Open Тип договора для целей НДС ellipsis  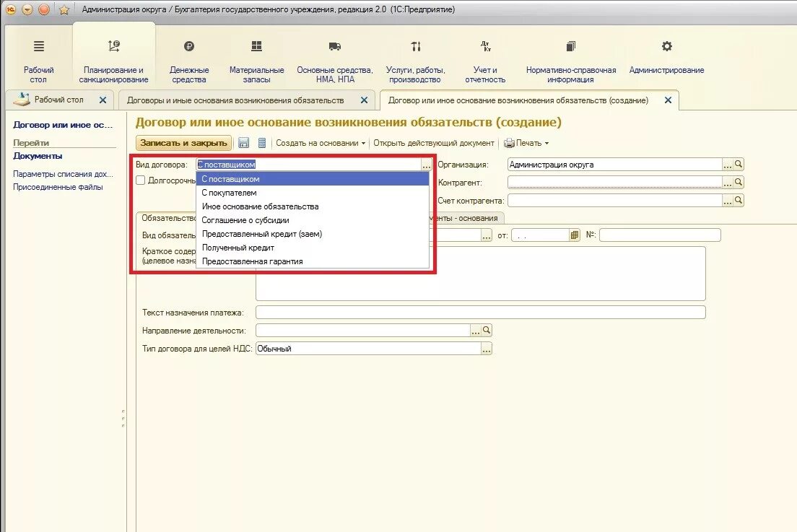487,349
